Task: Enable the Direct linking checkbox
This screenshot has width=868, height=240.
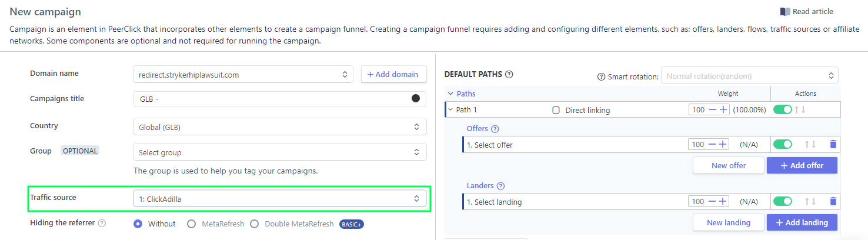Action: click(556, 110)
